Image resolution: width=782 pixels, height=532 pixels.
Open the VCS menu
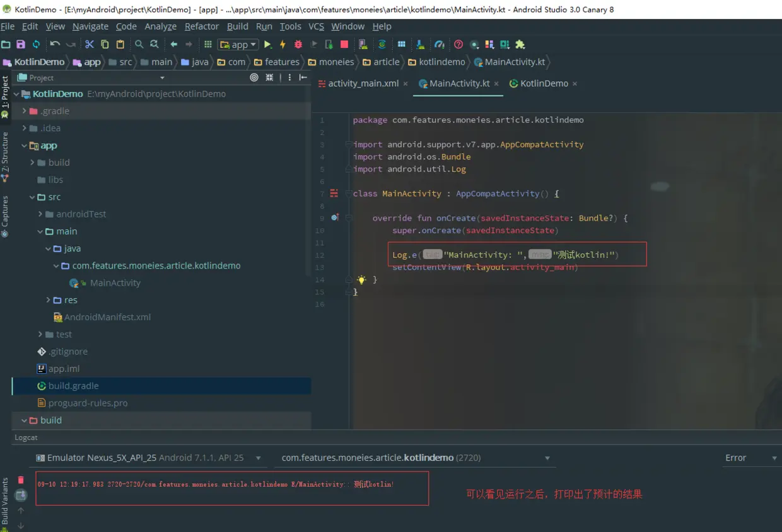[316, 26]
